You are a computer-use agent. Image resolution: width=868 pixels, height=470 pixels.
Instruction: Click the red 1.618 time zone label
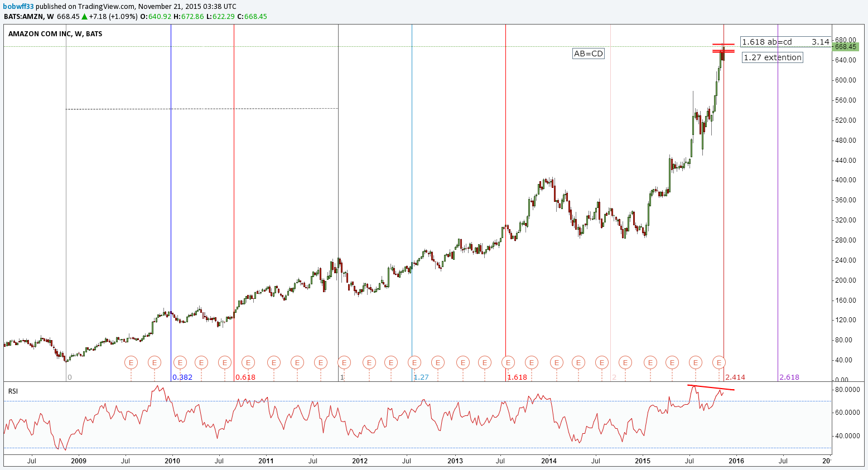pyautogui.click(x=517, y=377)
